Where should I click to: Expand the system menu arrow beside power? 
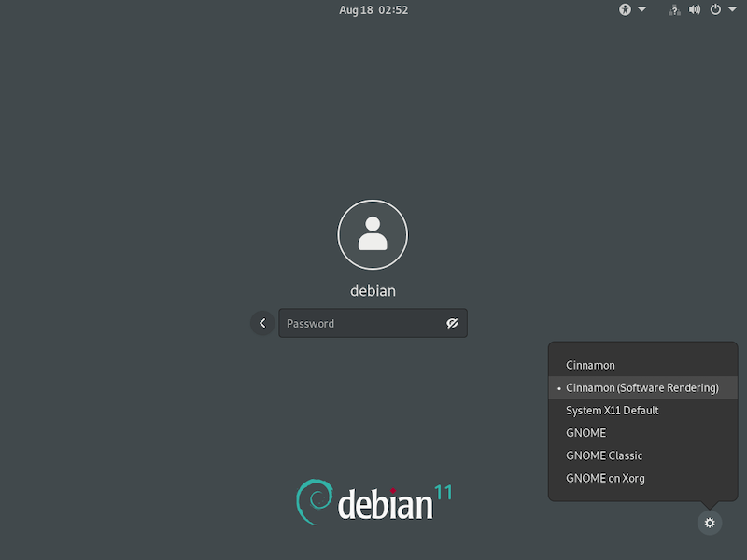[732, 9]
